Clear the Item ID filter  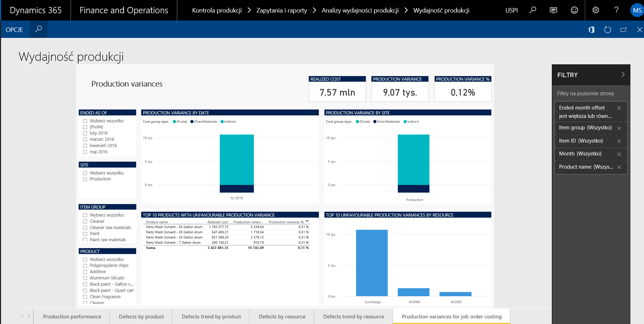click(619, 141)
